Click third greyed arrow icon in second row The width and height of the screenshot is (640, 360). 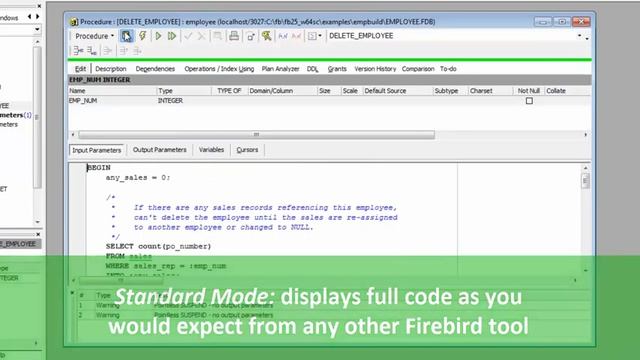tap(108, 51)
